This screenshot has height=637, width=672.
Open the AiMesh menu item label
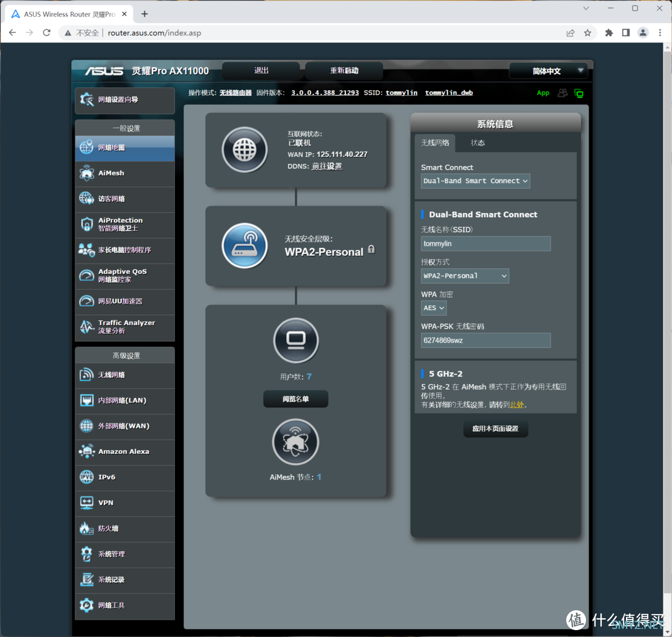pyautogui.click(x=111, y=173)
